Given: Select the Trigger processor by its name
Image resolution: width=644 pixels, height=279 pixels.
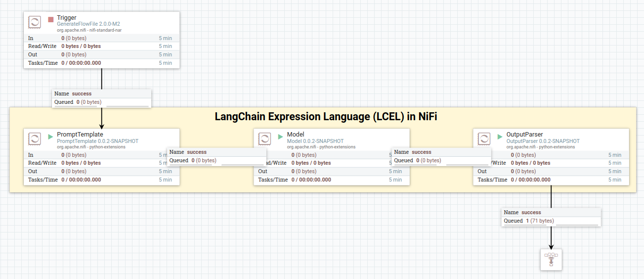Looking at the screenshot, I should [67, 18].
